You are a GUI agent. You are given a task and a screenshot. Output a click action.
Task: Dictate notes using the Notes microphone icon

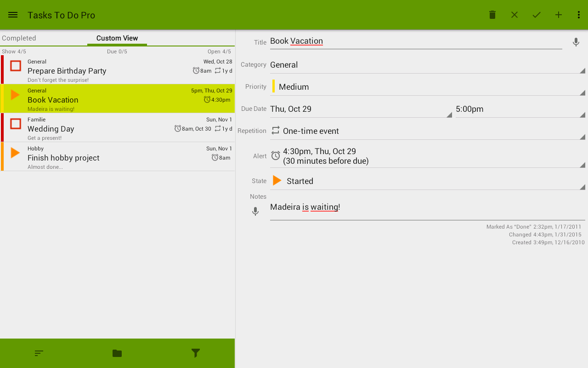click(x=255, y=212)
